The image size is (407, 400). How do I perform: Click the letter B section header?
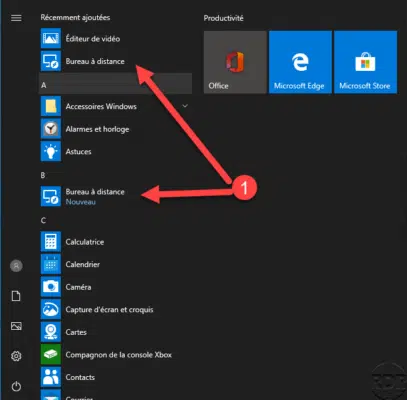coord(43,175)
